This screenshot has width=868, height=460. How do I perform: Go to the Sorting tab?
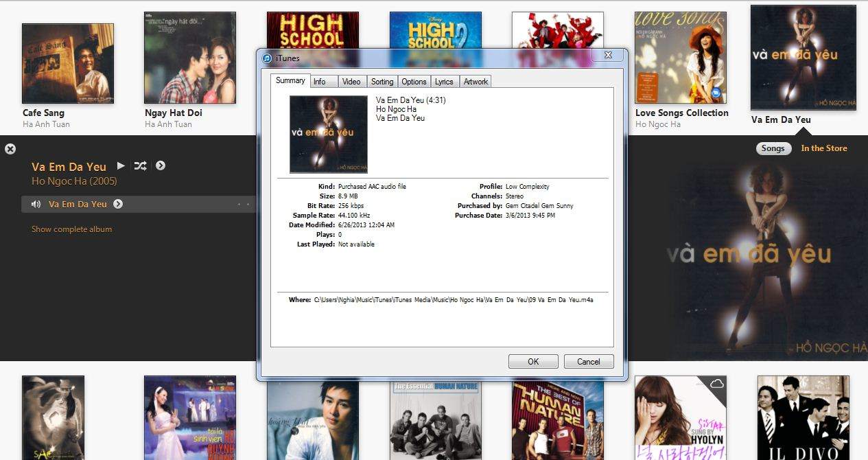click(x=382, y=82)
